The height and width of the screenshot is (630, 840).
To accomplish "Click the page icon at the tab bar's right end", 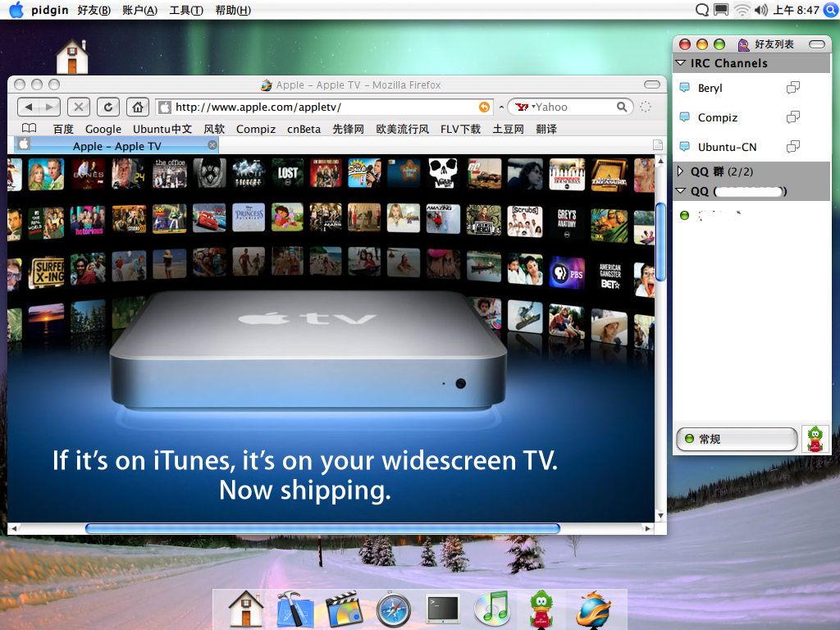I will click(x=658, y=145).
